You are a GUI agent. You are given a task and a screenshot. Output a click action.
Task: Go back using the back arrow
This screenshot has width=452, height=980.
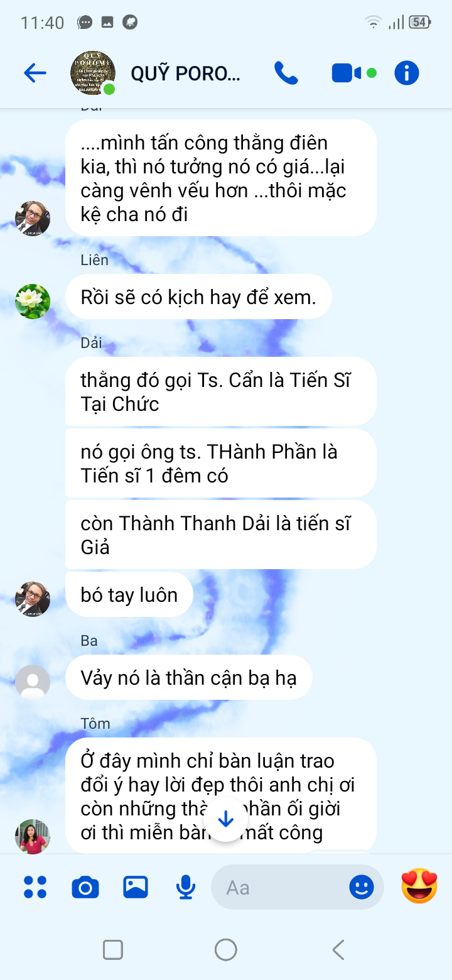click(35, 73)
